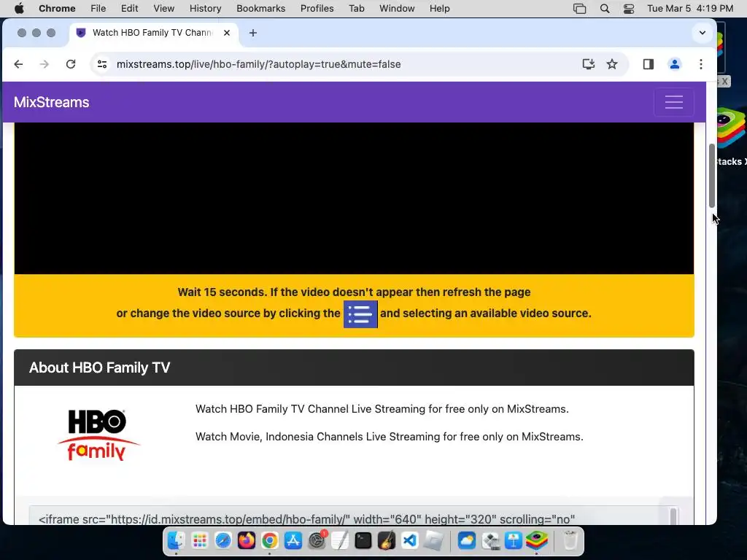The image size is (747, 560).
Task: Open Spotlight search from the menu bar
Action: tap(605, 9)
